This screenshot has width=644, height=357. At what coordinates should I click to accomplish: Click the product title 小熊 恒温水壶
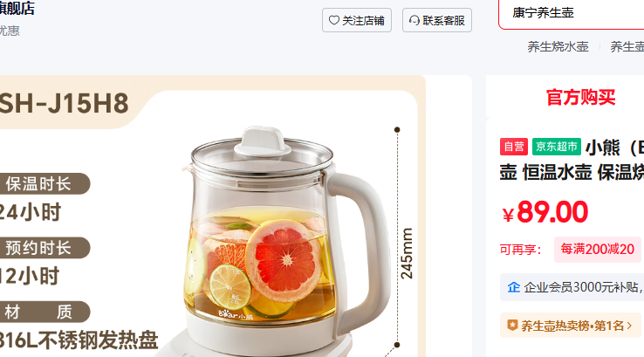pyautogui.click(x=572, y=160)
